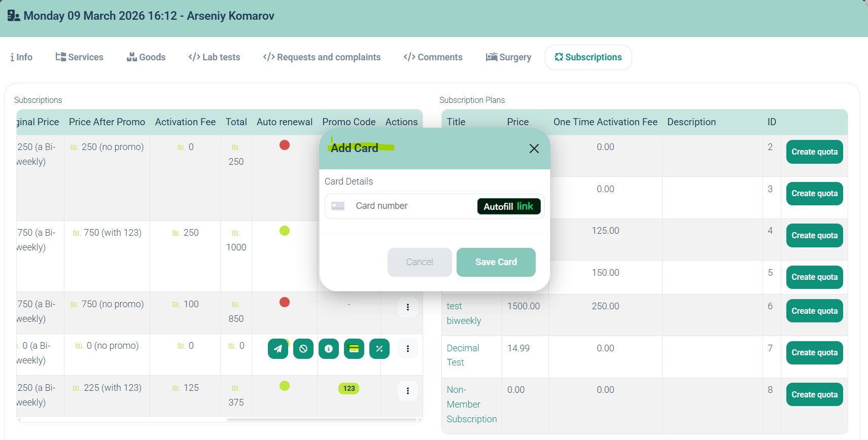This screenshot has width=868, height=440.
Task: Toggle red auto renewal dot, first row
Action: (285, 145)
